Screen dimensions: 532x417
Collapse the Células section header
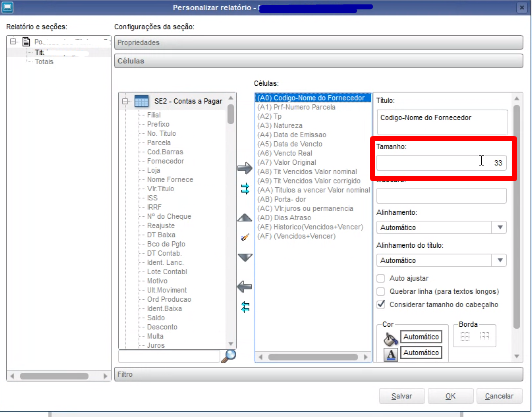click(x=319, y=61)
